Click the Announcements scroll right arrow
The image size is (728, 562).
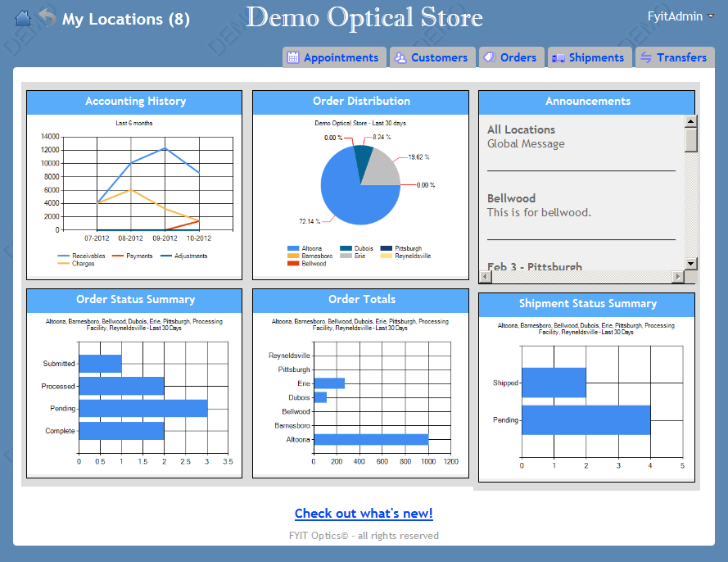[678, 277]
